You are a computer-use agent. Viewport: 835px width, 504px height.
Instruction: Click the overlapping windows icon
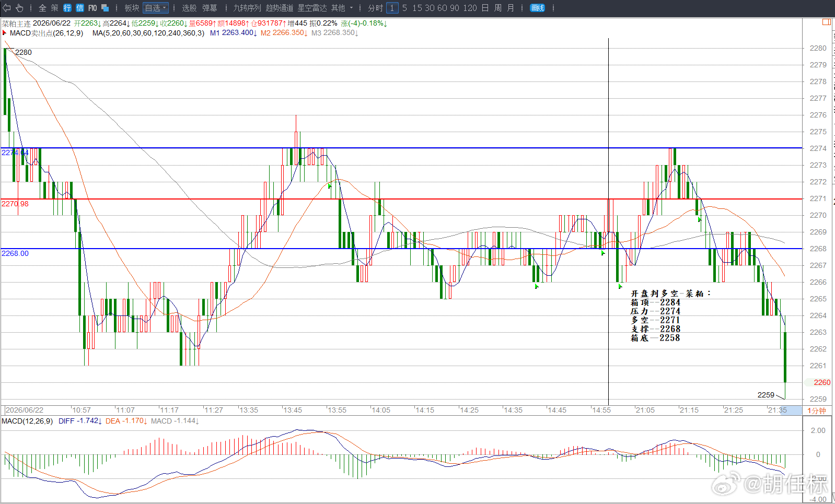(105, 8)
